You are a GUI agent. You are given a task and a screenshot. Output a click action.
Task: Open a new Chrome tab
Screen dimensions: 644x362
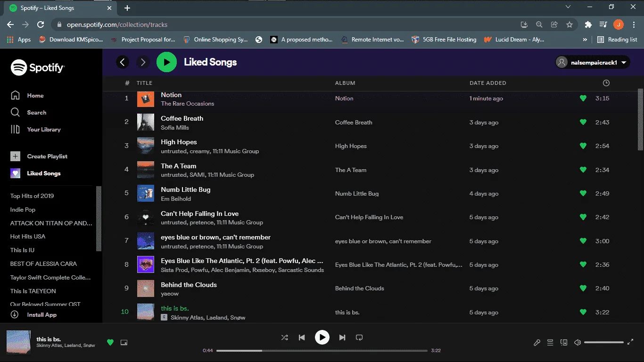click(127, 8)
